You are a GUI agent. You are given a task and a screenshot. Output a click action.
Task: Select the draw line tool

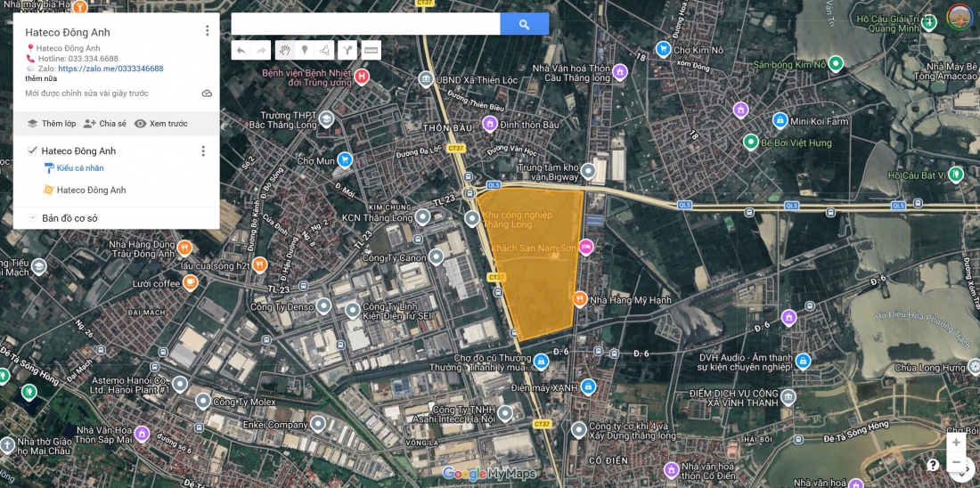(x=325, y=50)
